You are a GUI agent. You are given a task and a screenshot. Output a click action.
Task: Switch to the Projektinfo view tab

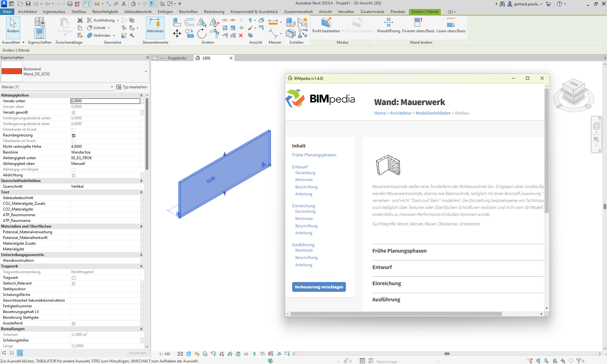pos(173,58)
